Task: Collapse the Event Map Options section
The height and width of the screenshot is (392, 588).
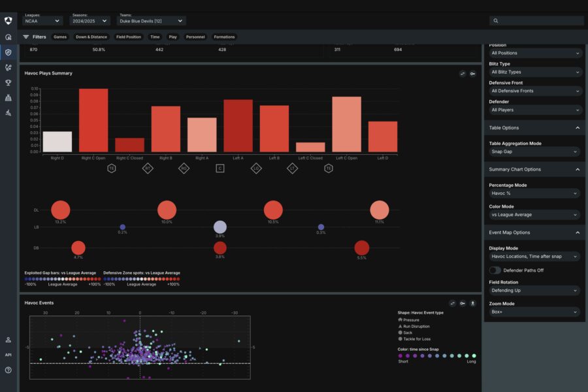Action: pos(578,233)
